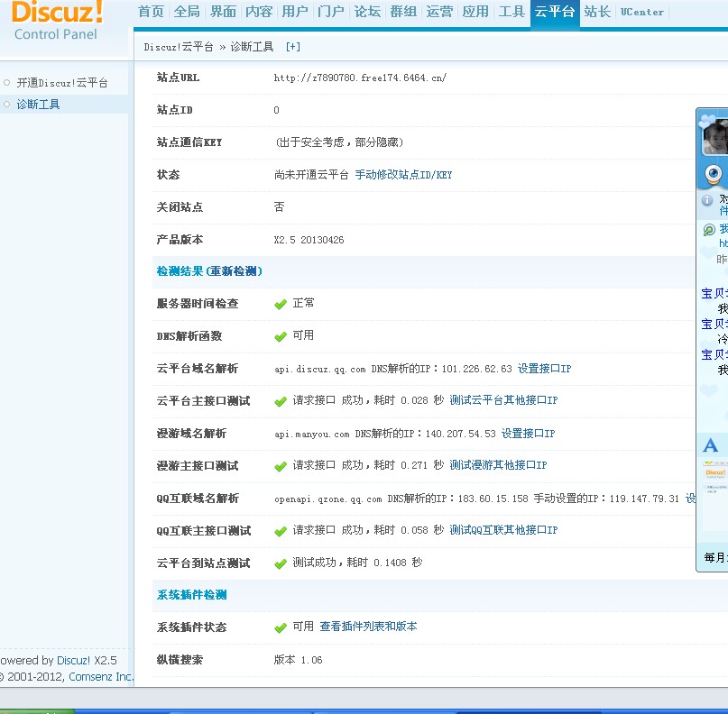Select 开通Discuz!云平台 in the sidebar
728x714 pixels.
click(x=61, y=83)
